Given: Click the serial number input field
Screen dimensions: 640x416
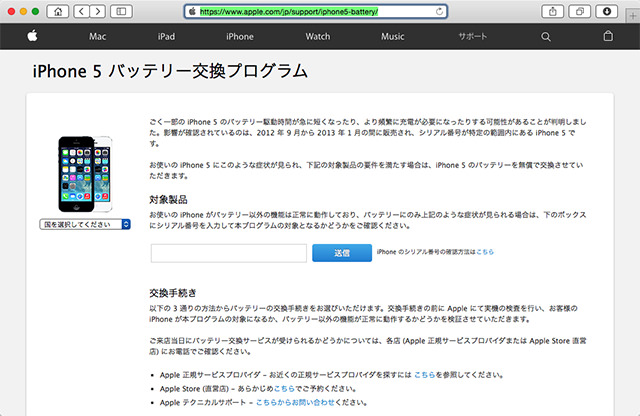Looking at the screenshot, I should (x=229, y=253).
